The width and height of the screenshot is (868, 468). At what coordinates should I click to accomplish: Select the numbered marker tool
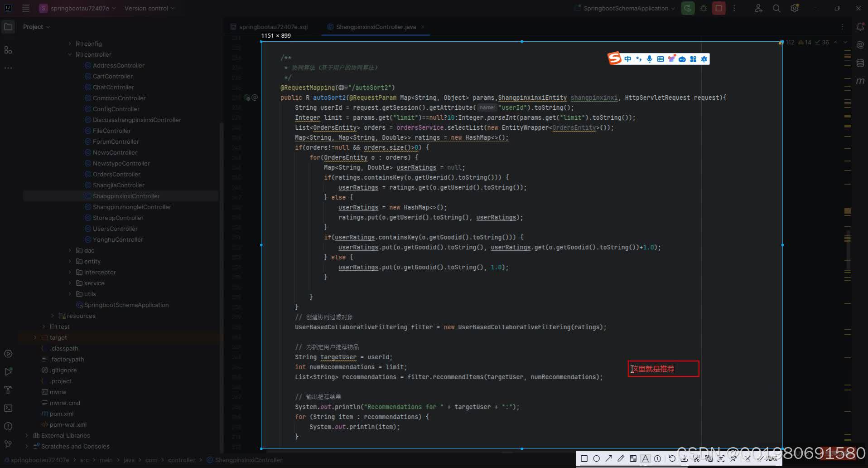point(657,458)
